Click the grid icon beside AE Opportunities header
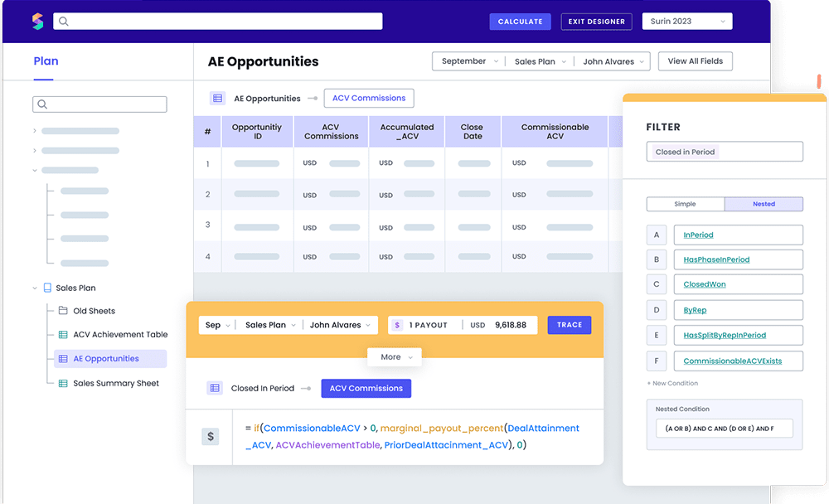This screenshot has width=829, height=504. (218, 98)
